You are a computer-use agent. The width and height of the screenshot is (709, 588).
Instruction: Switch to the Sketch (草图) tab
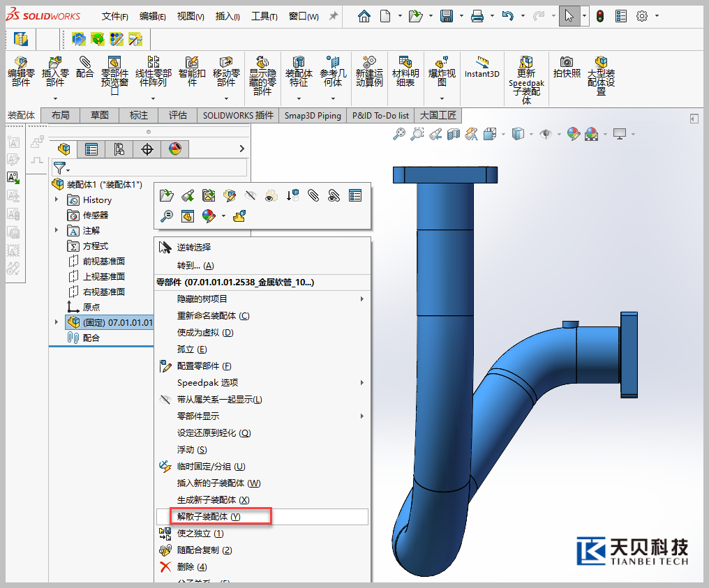[100, 115]
